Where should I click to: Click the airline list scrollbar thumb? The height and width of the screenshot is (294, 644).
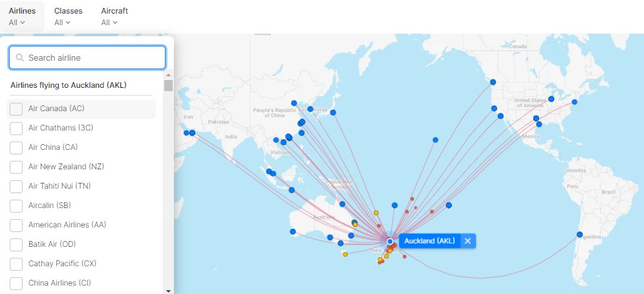pyautogui.click(x=168, y=85)
